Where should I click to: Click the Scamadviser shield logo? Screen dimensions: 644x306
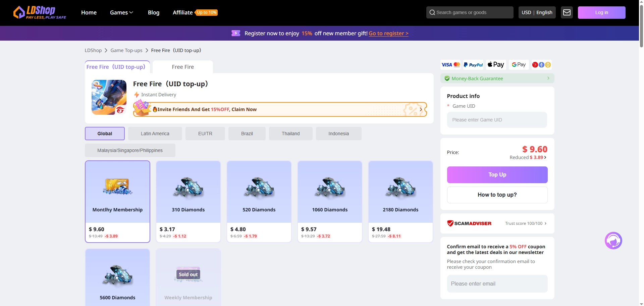coord(450,223)
